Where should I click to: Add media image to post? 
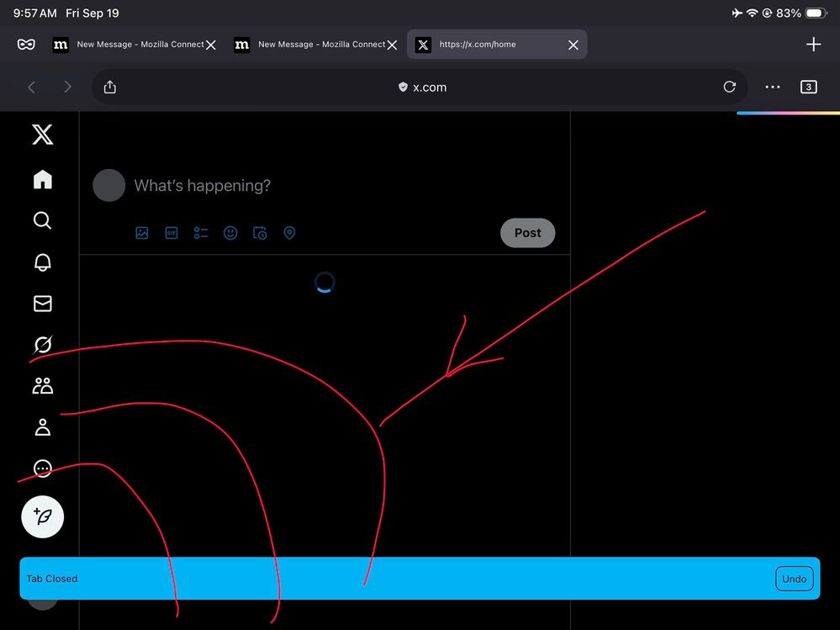tap(142, 233)
